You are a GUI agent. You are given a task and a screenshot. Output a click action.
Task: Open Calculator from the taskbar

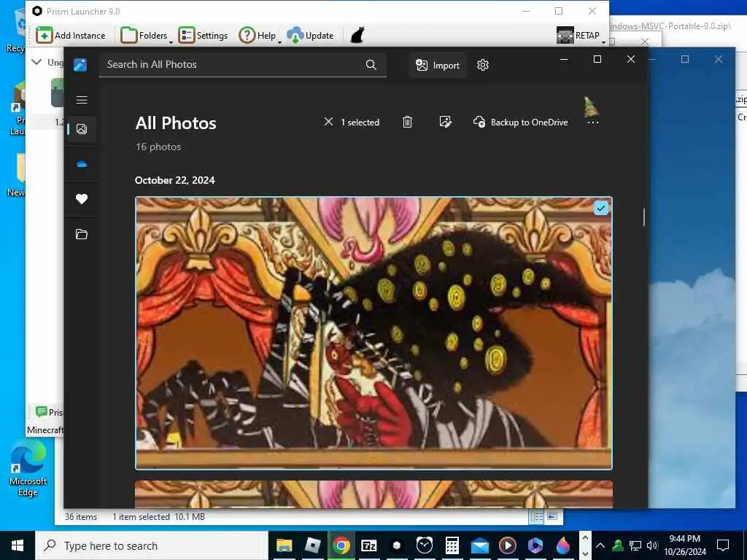[452, 545]
